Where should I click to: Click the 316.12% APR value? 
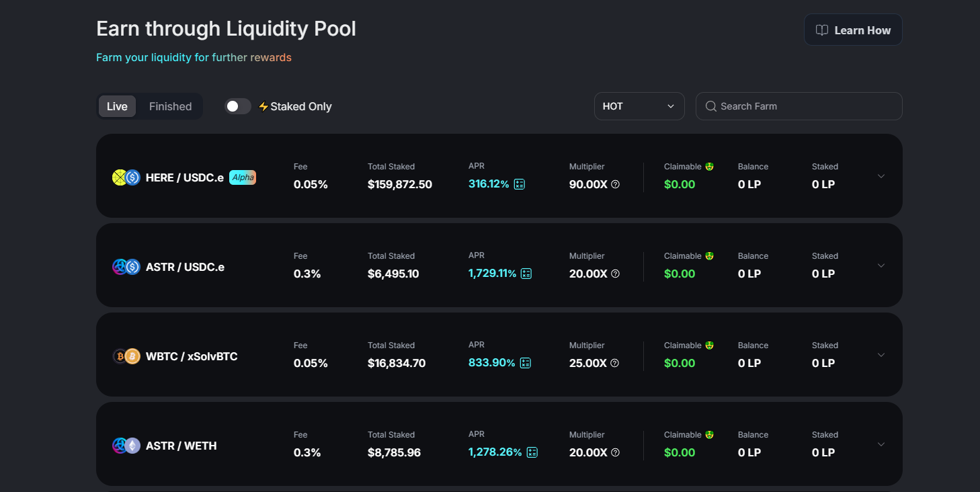tap(489, 184)
